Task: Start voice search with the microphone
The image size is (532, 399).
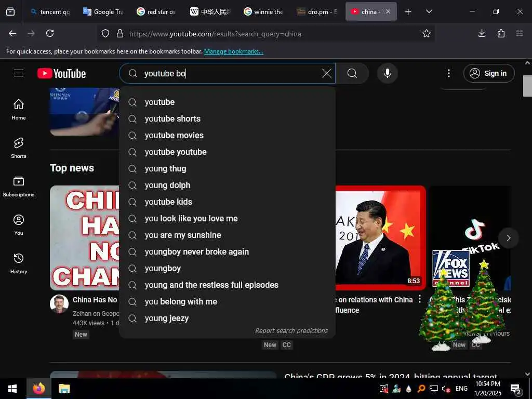Action: tap(388, 73)
